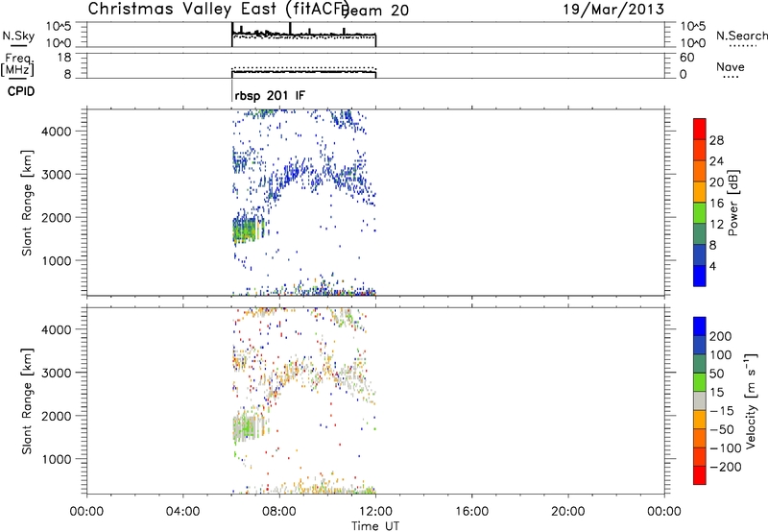Screen dimensions: 768x532
Task: Click the '-50' tick on velocity colorbar
Action: (x=722, y=429)
